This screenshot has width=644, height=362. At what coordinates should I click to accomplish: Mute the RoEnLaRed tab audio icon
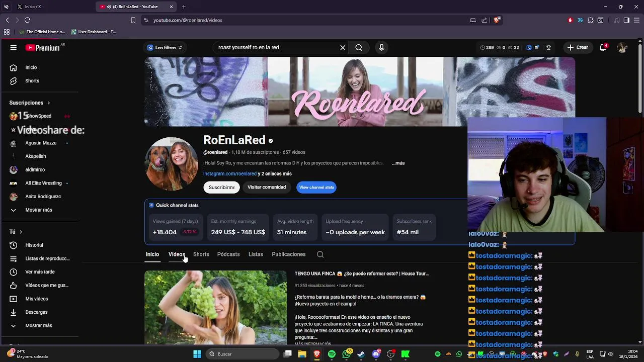[109, 7]
